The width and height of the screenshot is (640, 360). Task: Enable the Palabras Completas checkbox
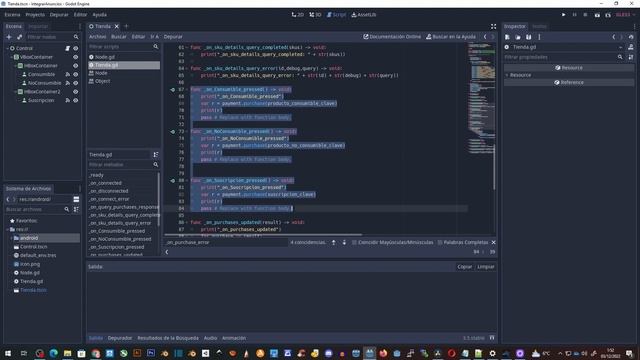[x=440, y=242]
